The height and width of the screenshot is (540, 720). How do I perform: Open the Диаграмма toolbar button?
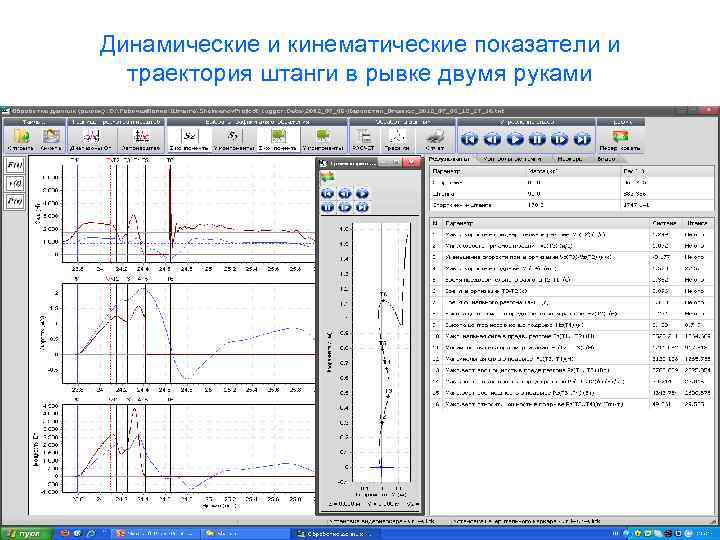91,139
